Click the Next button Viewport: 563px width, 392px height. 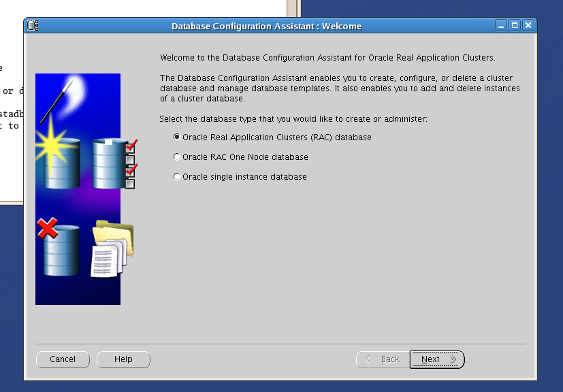pyautogui.click(x=437, y=359)
